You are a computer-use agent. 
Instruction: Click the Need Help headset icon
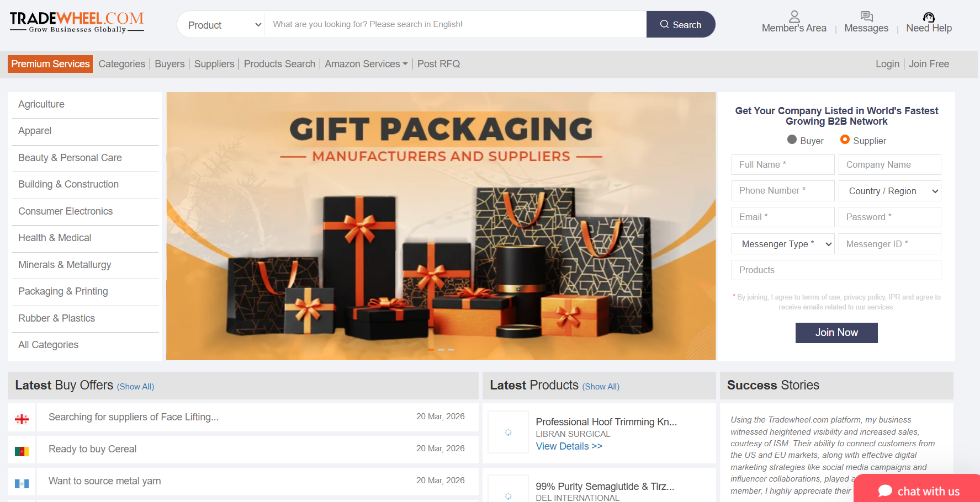(x=929, y=17)
